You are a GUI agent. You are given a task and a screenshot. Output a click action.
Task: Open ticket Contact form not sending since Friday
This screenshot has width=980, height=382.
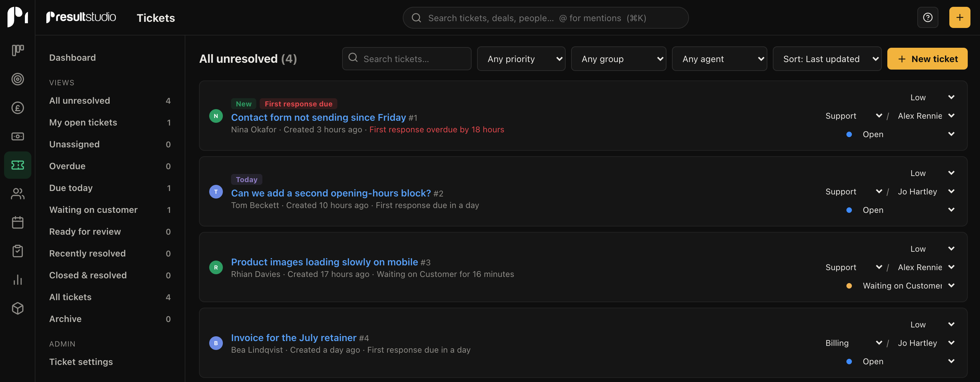(x=318, y=117)
